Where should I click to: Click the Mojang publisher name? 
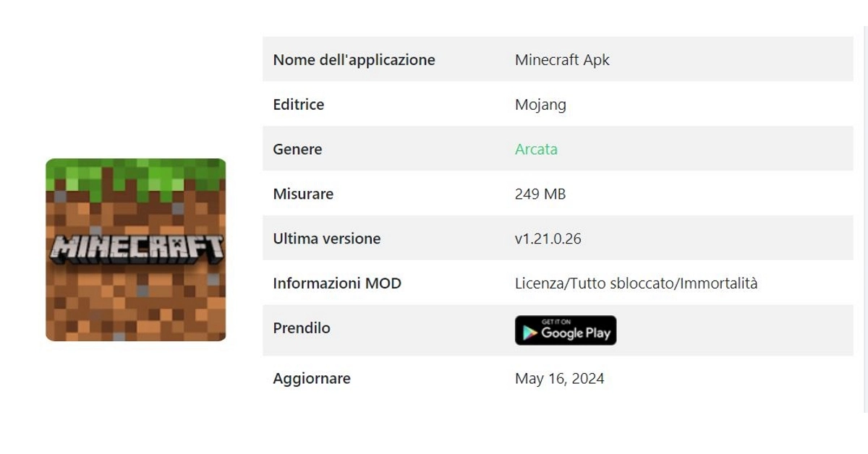[x=540, y=104]
